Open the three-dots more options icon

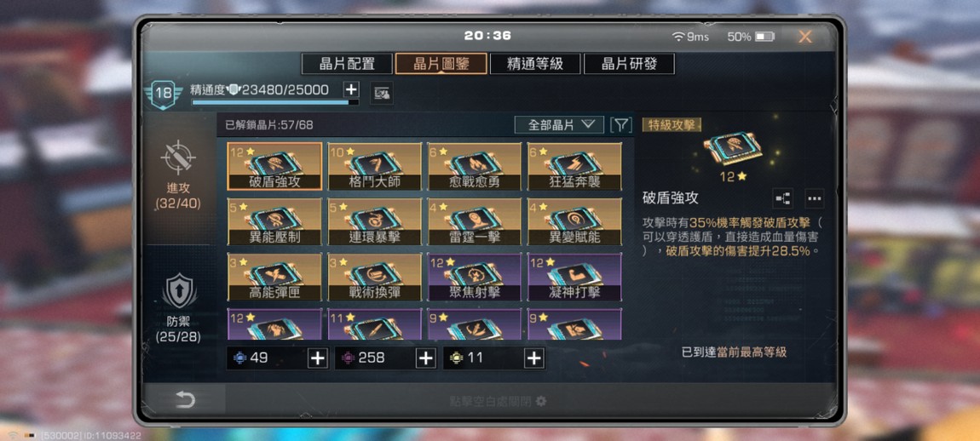[814, 198]
